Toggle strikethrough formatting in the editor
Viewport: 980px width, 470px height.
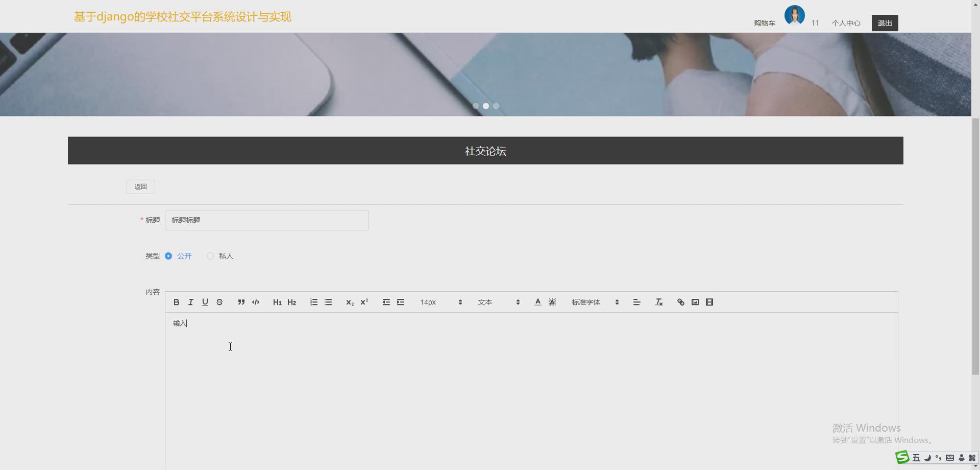[x=219, y=302]
